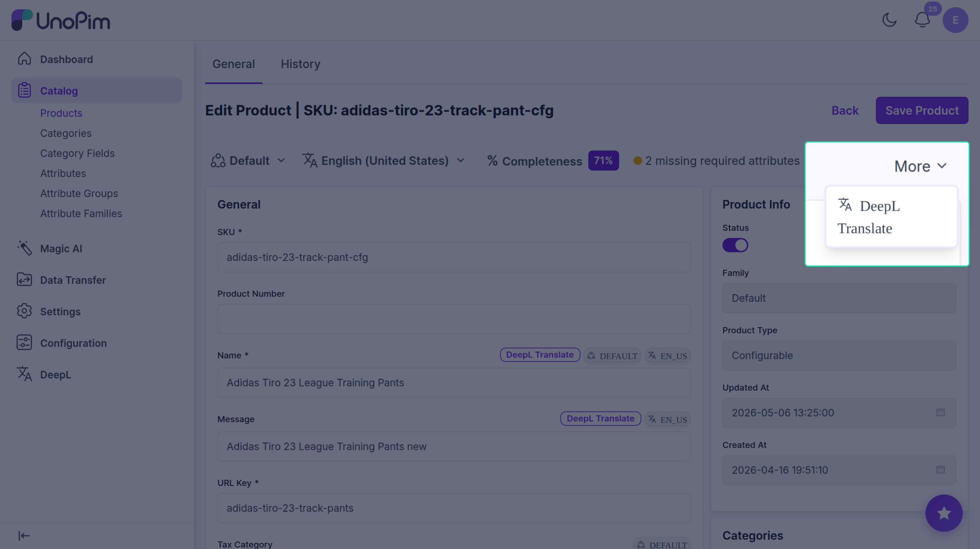This screenshot has height=549, width=980.
Task: Switch to the History tab
Action: [301, 64]
